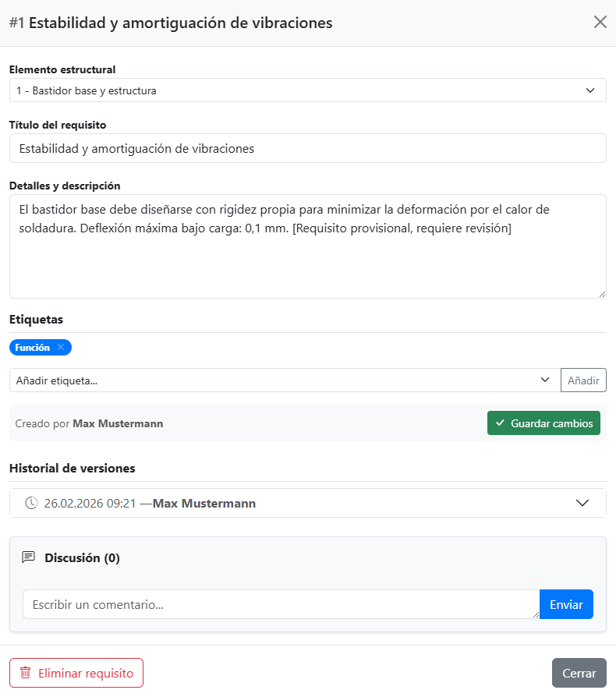616x697 pixels.
Task: Click the Añadir tag button
Action: pos(582,380)
